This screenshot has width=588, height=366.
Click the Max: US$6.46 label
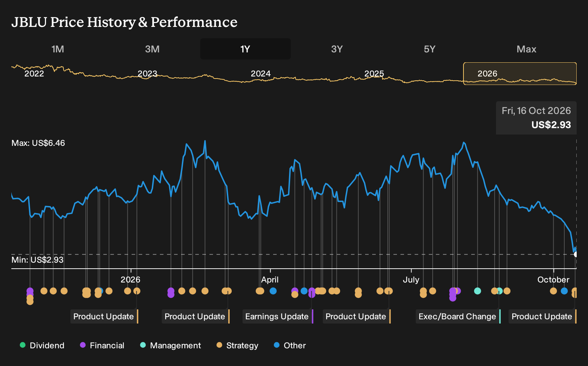(x=38, y=143)
